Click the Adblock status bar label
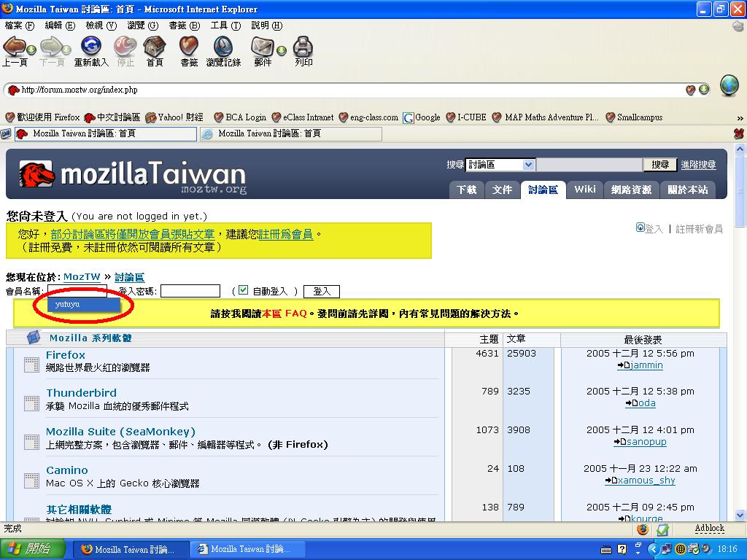 709,528
